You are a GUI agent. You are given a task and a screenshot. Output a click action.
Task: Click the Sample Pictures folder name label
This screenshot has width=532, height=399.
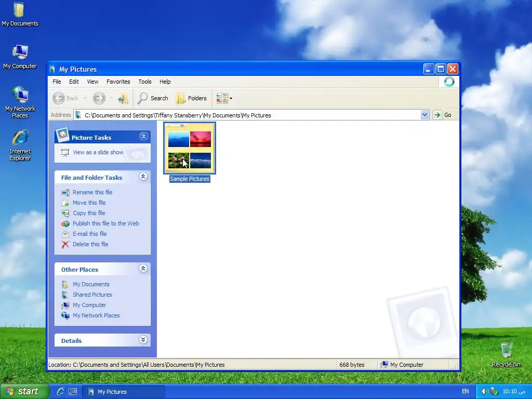pyautogui.click(x=190, y=179)
